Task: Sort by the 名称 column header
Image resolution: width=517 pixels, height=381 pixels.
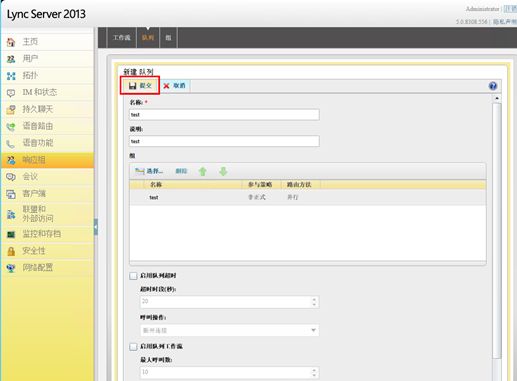Action: coord(193,184)
